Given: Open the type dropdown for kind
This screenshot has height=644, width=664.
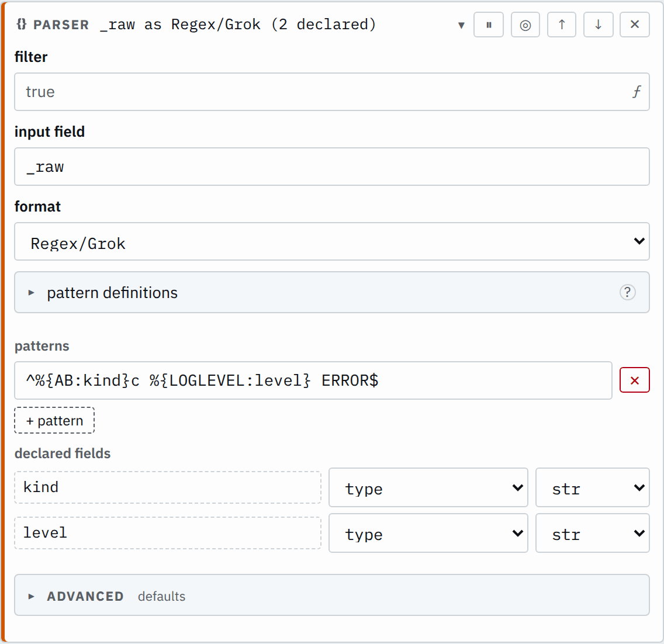Looking at the screenshot, I should [x=428, y=487].
